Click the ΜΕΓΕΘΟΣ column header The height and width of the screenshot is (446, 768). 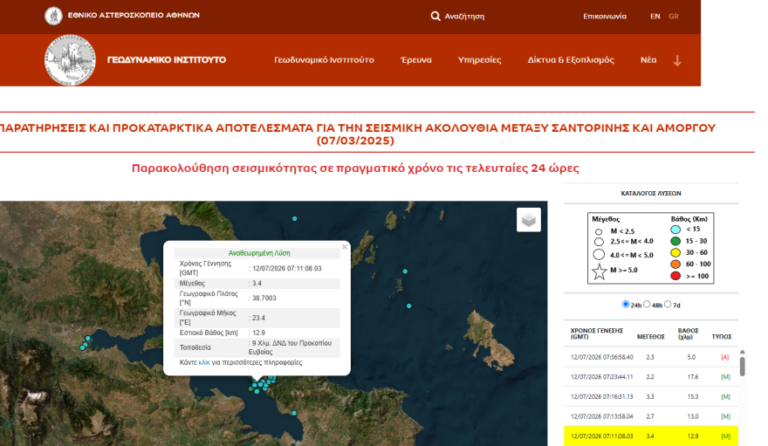(650, 337)
